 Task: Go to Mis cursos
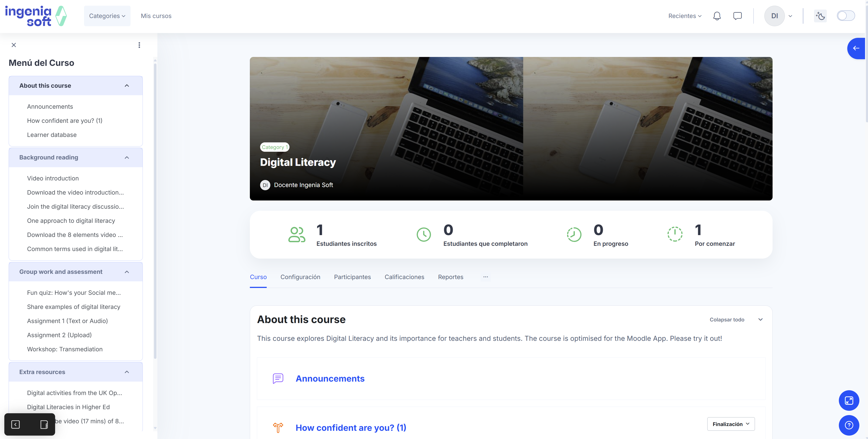pos(156,16)
